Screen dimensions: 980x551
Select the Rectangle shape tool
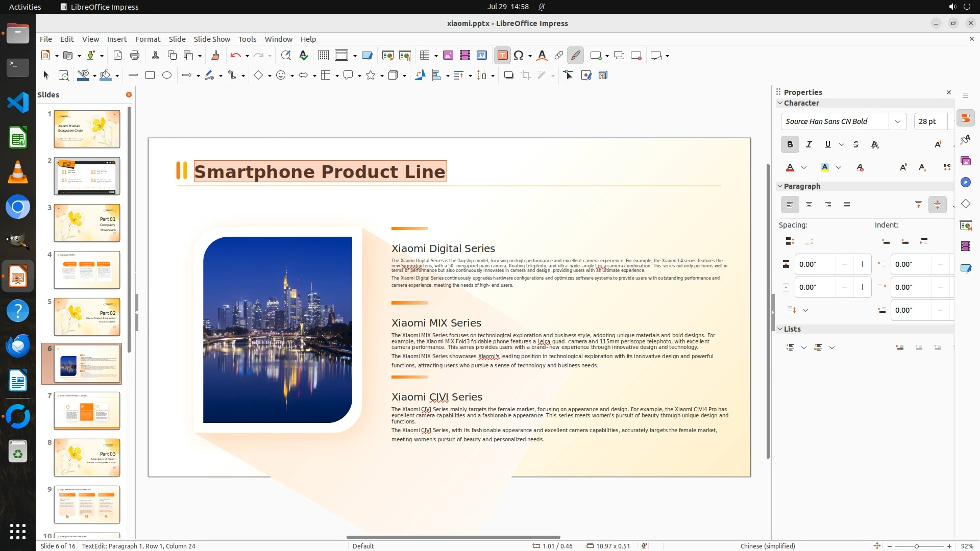150,76
